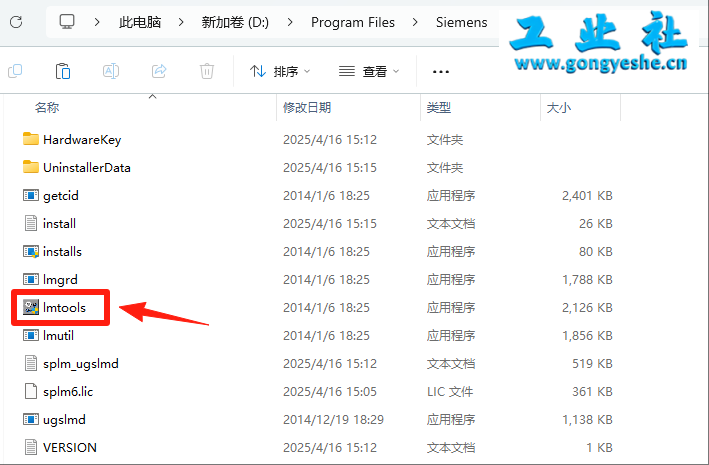Click the install text document icon
The width and height of the screenshot is (709, 465).
click(31, 223)
